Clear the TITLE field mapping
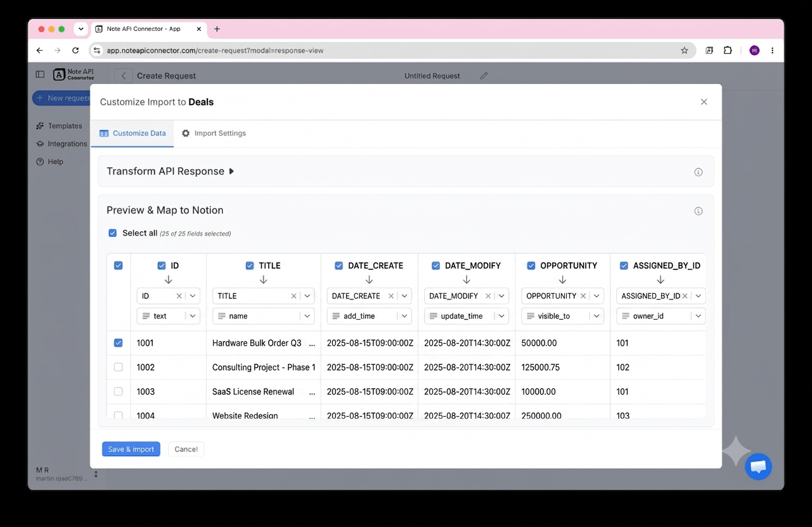The height and width of the screenshot is (527, 812). [x=293, y=296]
